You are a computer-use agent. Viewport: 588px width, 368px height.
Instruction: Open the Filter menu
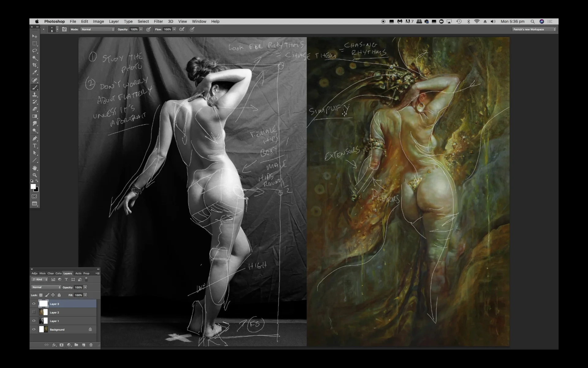158,21
